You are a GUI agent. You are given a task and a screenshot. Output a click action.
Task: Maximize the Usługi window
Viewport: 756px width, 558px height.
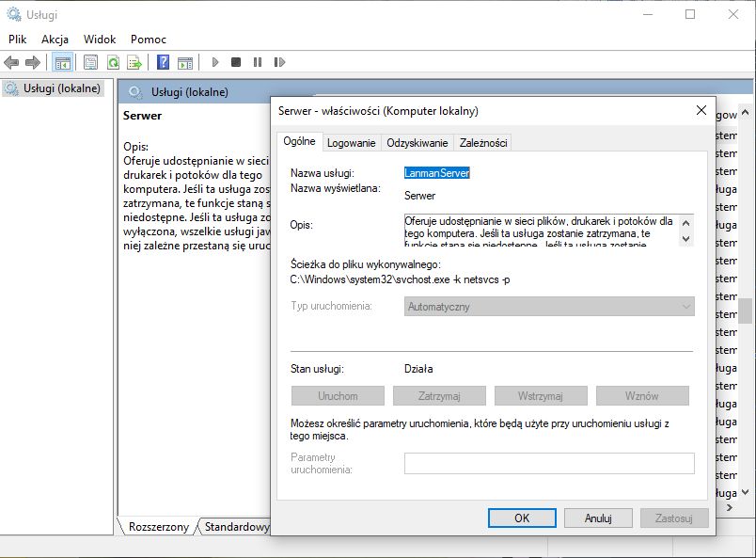click(690, 14)
